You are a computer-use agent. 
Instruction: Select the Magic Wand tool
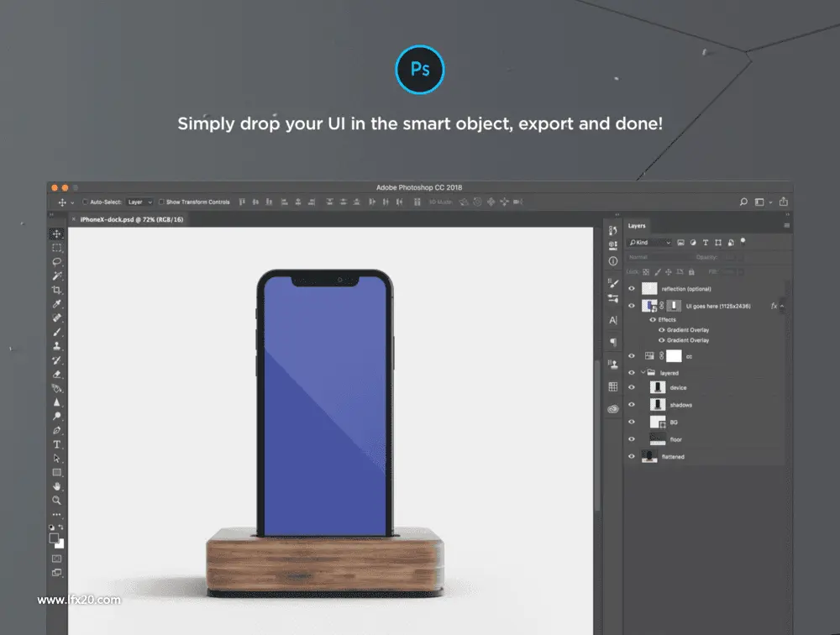pos(56,276)
